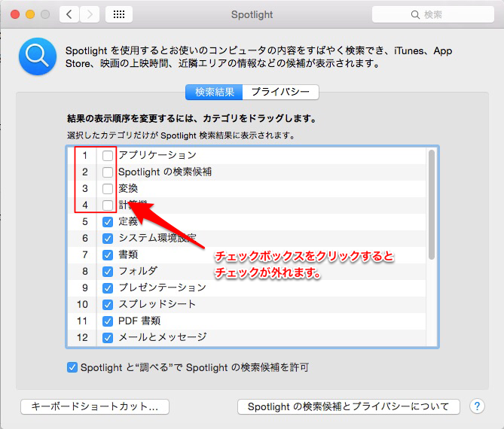Go back with the left chevron button
Viewport: 504px width, 429px height.
[x=69, y=14]
